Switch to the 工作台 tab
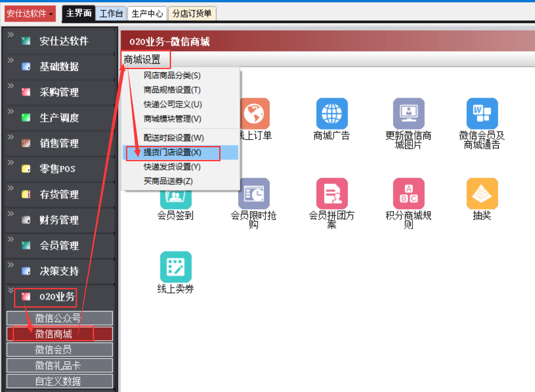This screenshot has height=392, width=535. 111,14
